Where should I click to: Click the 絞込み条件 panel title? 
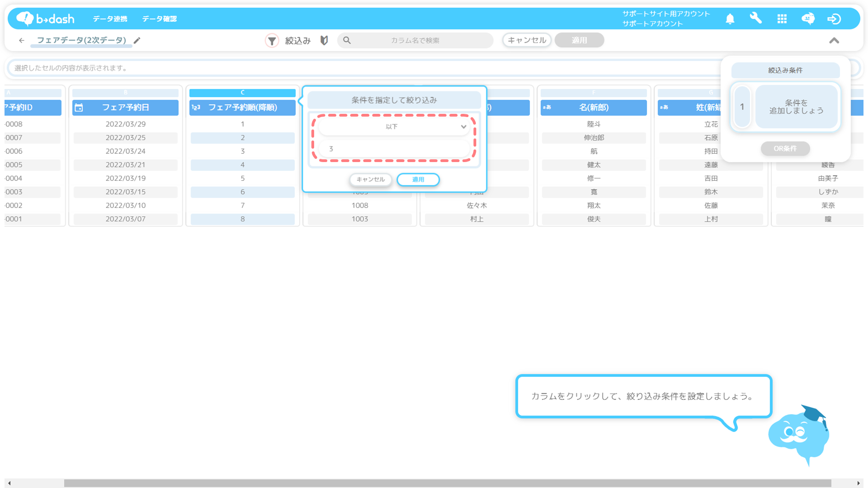[785, 70]
